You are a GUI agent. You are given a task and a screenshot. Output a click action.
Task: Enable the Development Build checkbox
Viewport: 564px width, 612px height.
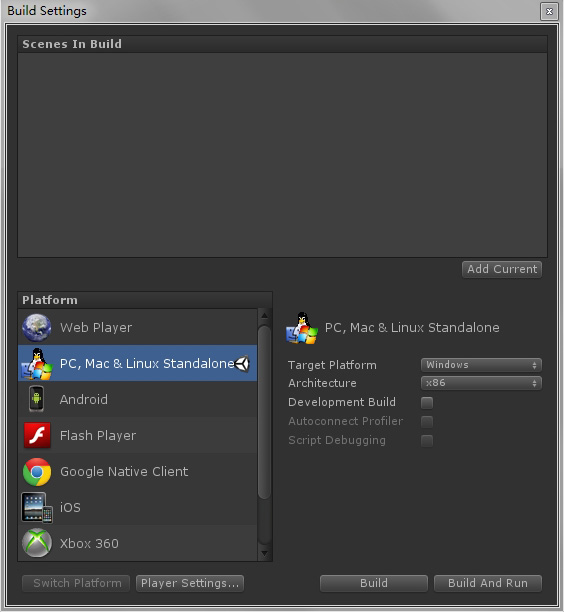(x=427, y=402)
